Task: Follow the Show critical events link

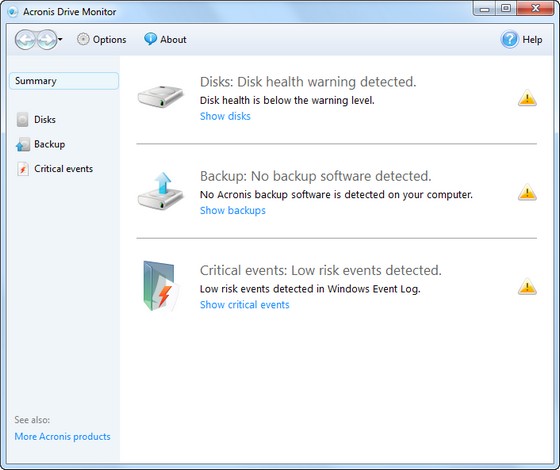Action: pos(244,305)
